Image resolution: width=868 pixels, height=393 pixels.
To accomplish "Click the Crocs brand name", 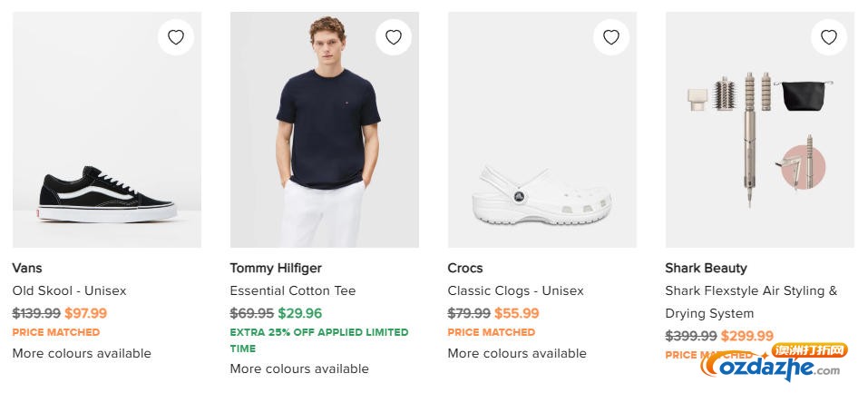I will pos(465,268).
